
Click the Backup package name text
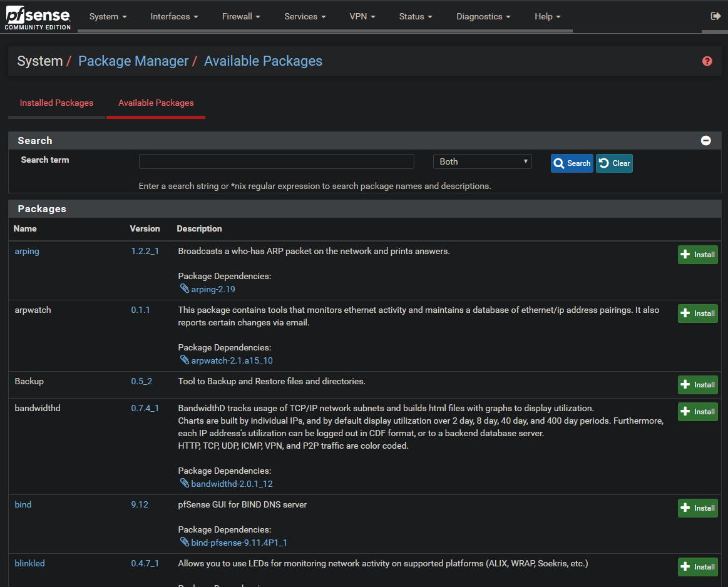pos(29,382)
